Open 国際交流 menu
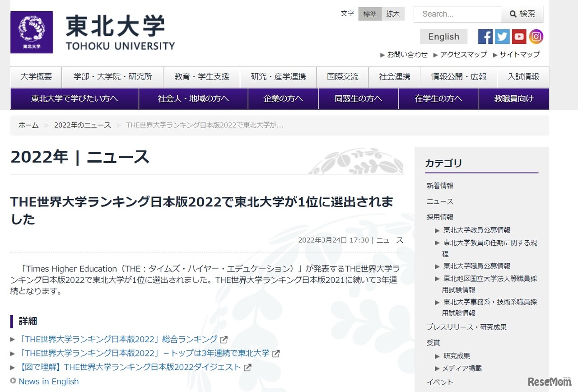The width and height of the screenshot is (578, 392). (x=343, y=77)
